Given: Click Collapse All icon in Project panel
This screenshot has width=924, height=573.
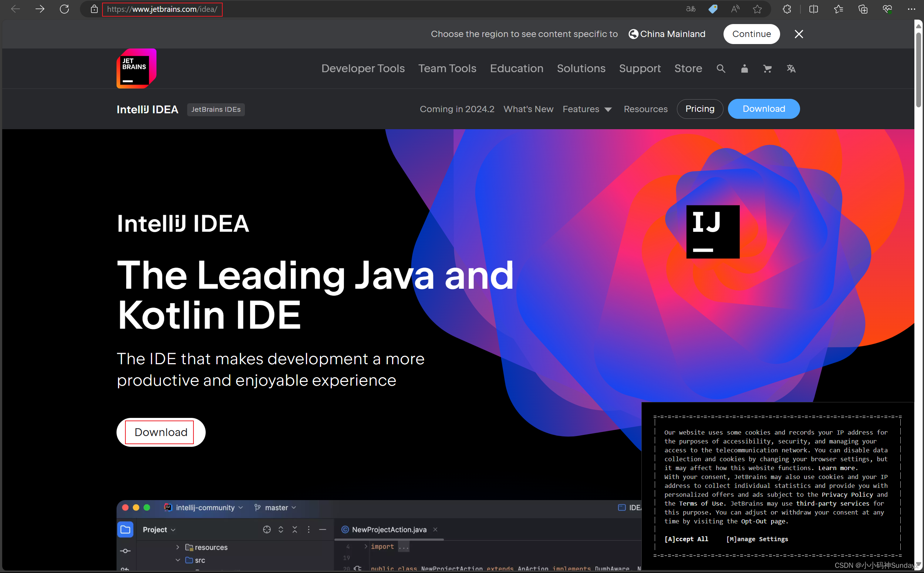Looking at the screenshot, I should tap(294, 529).
